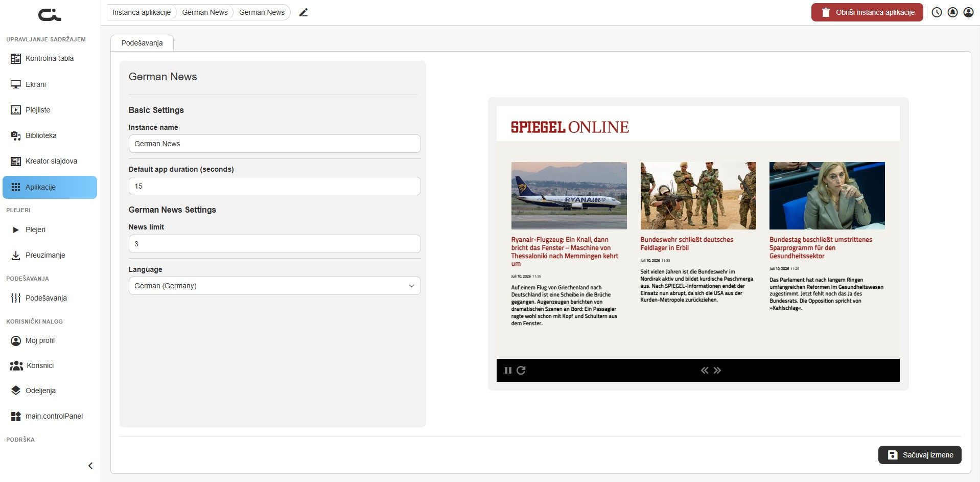980x482 pixels.
Task: Click Bundestag beschließt umstrittenes Sparprogramm headline
Action: (x=821, y=247)
